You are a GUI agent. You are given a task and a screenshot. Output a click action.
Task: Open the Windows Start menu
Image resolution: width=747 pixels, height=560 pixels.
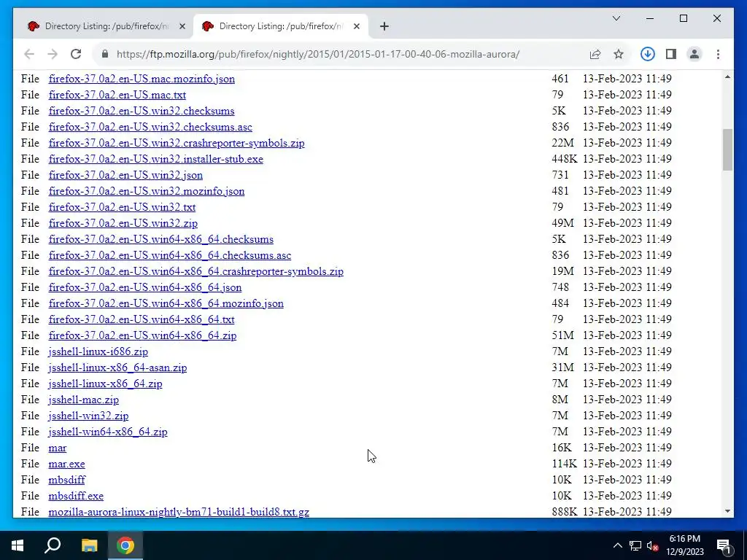[18, 545]
